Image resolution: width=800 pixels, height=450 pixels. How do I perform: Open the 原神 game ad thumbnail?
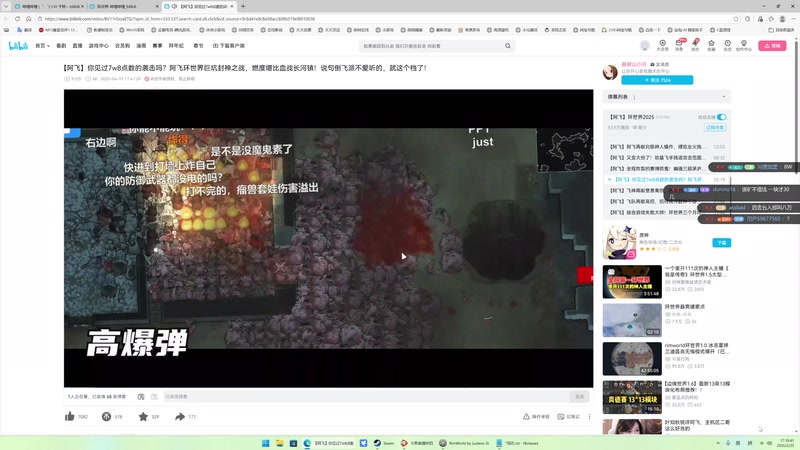coord(619,243)
